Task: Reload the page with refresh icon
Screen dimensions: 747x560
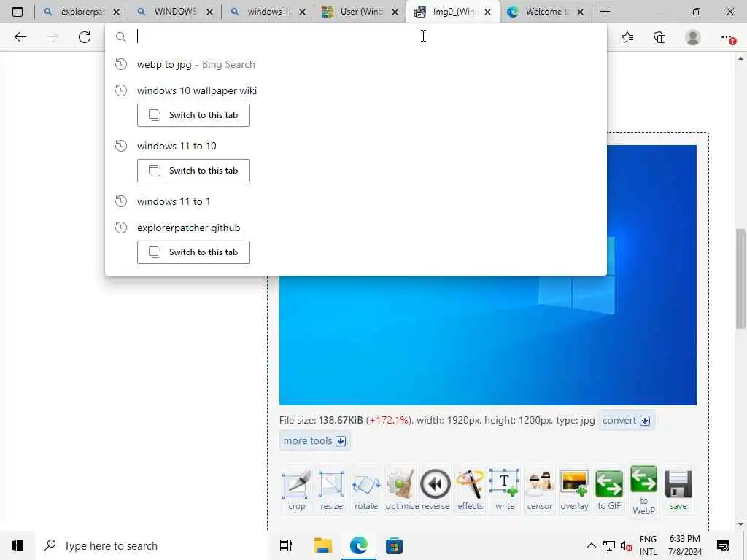Action: coord(85,37)
